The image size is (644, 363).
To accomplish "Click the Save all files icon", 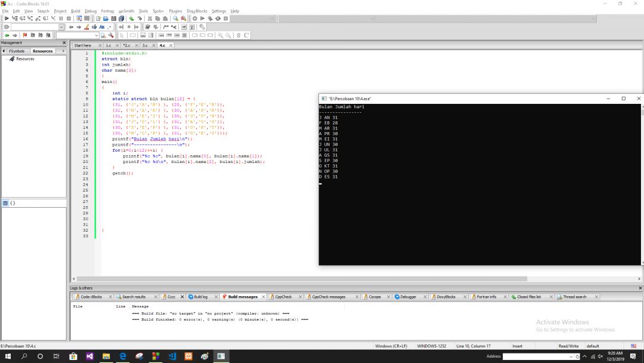I will coord(122,19).
